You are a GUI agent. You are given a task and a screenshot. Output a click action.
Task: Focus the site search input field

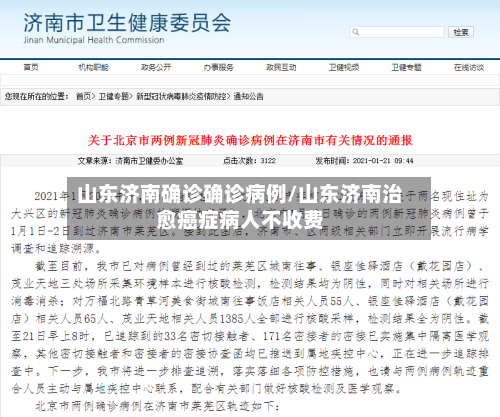pos(397,32)
